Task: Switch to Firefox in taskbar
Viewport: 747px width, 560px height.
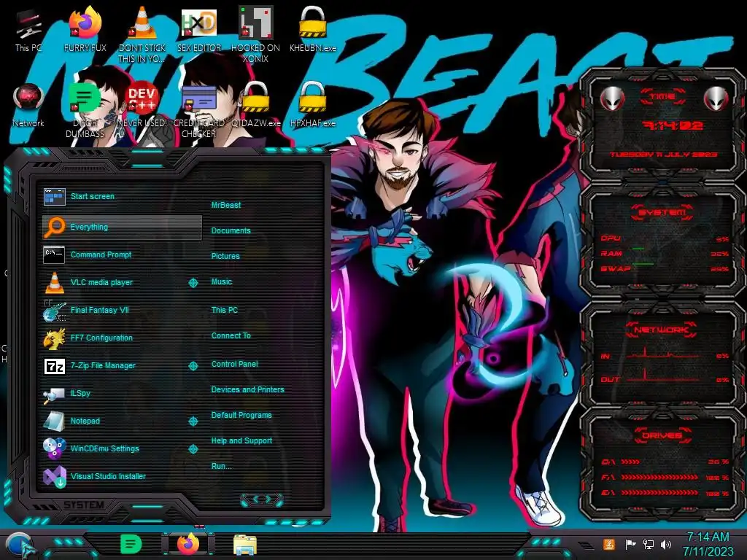Action: pyautogui.click(x=188, y=544)
